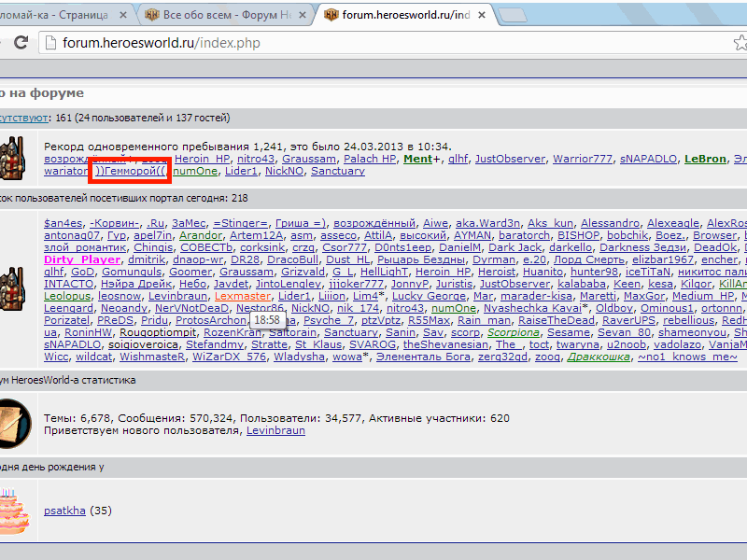
Task: Open the Ment user profile link
Action: 417,159
